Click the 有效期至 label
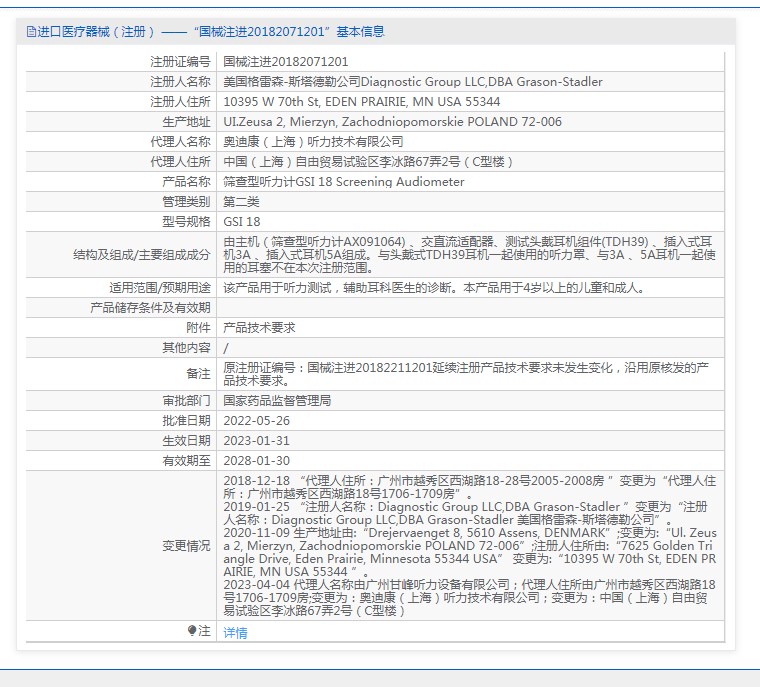 186,461
